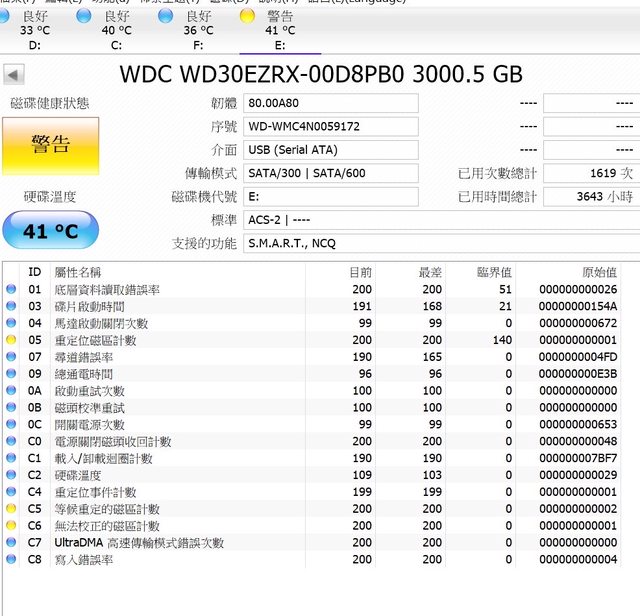Screen dimensions: 640x616
Task: Click the 已用時間總計 value 3643 小時
Action: [x=591, y=197]
